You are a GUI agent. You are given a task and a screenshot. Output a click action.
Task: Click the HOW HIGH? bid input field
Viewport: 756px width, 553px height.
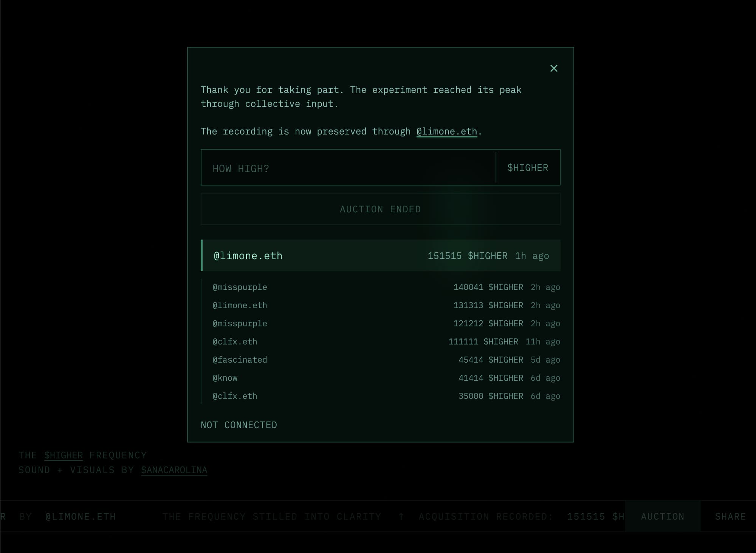point(348,168)
